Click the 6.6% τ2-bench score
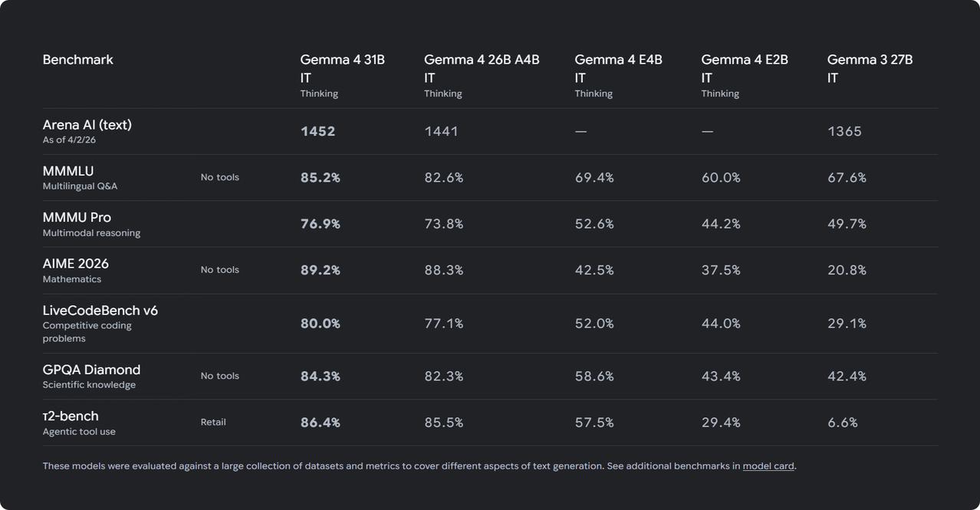The image size is (980, 510). tap(842, 423)
